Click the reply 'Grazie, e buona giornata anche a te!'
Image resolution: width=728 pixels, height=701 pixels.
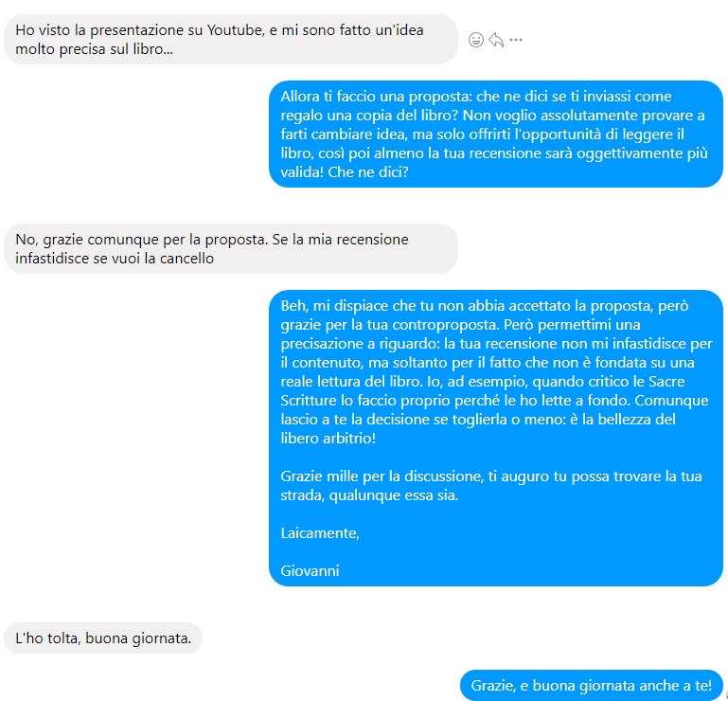(x=592, y=685)
